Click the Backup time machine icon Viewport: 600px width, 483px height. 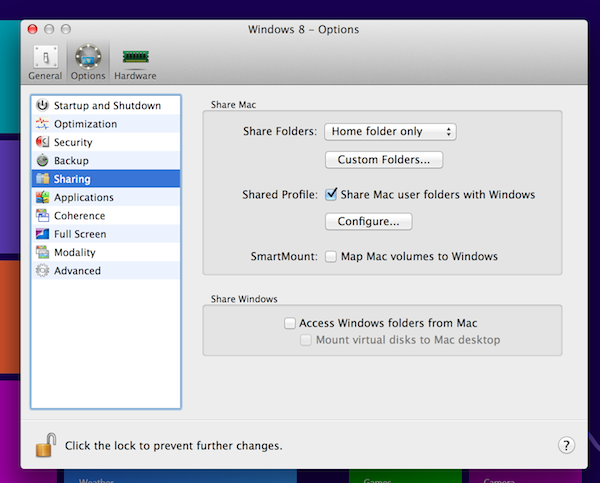coord(42,160)
